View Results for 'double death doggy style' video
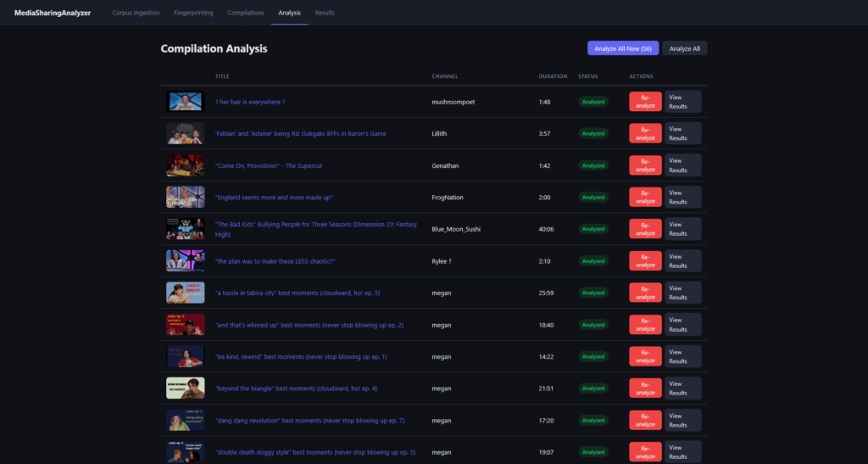 click(682, 451)
